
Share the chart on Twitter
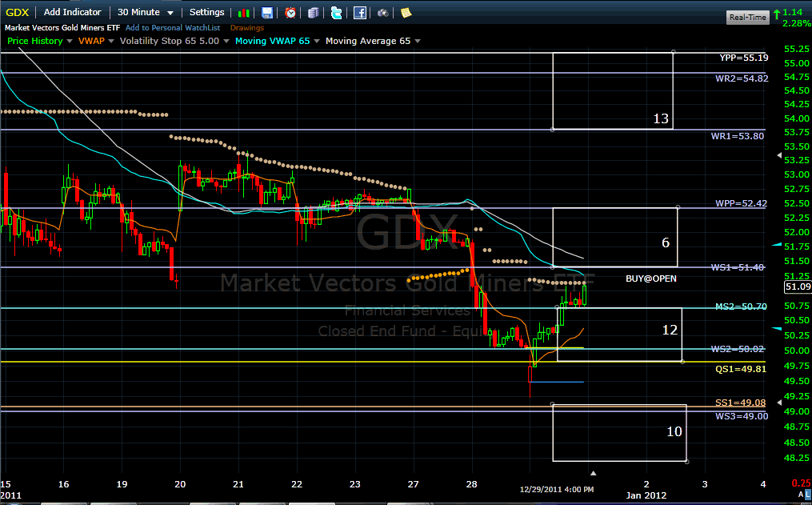(337, 13)
